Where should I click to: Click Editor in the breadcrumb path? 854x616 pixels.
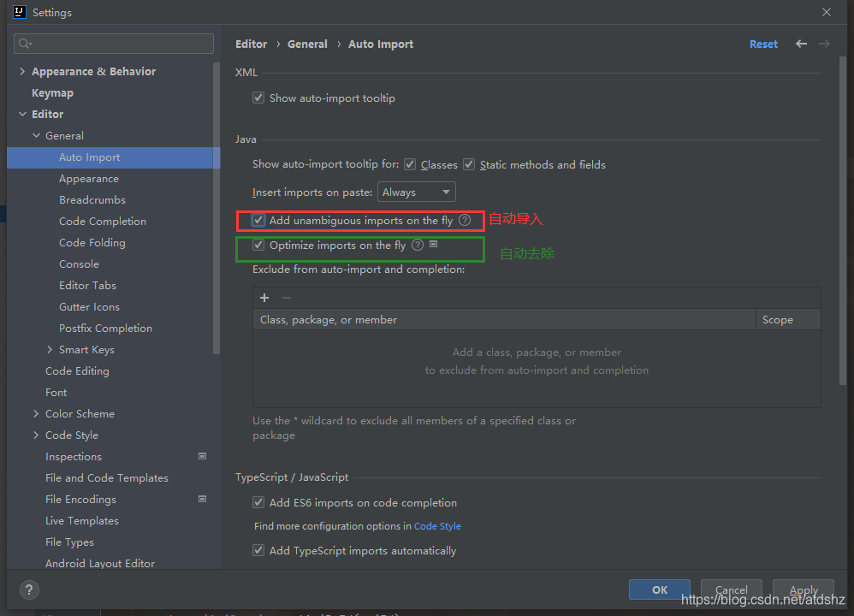pos(251,44)
